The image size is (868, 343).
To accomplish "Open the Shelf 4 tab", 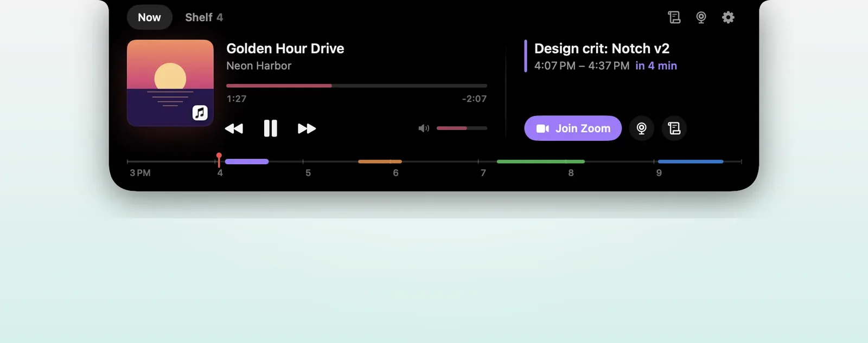I will (204, 17).
